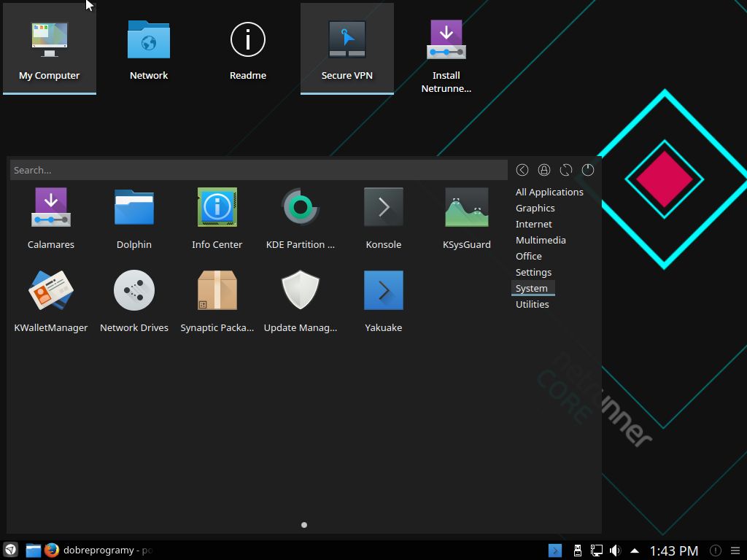Click the network icon in system tray
The height and width of the screenshot is (560, 747).
pos(597,551)
